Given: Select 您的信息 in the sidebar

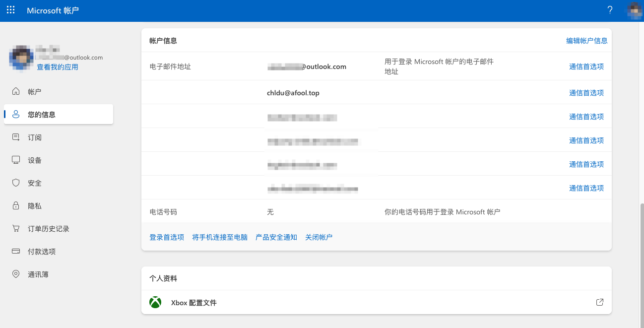Looking at the screenshot, I should 59,115.
